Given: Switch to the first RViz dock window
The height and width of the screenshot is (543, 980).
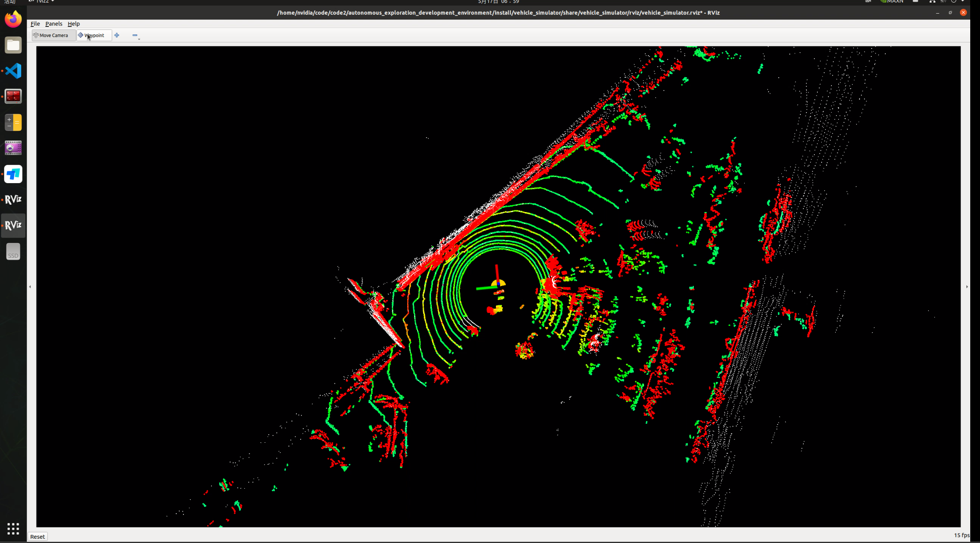Looking at the screenshot, I should click(x=13, y=199).
